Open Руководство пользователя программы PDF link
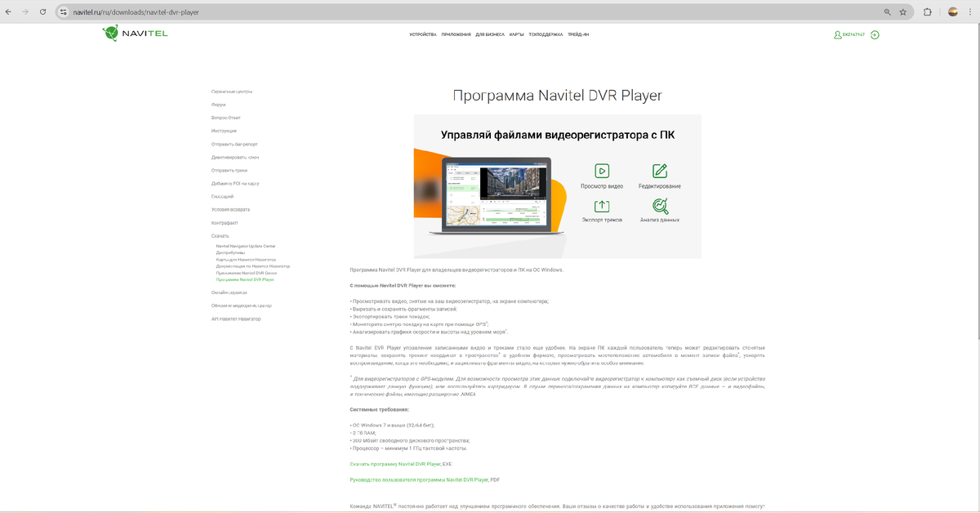Viewport: 980px width, 513px height. point(419,480)
